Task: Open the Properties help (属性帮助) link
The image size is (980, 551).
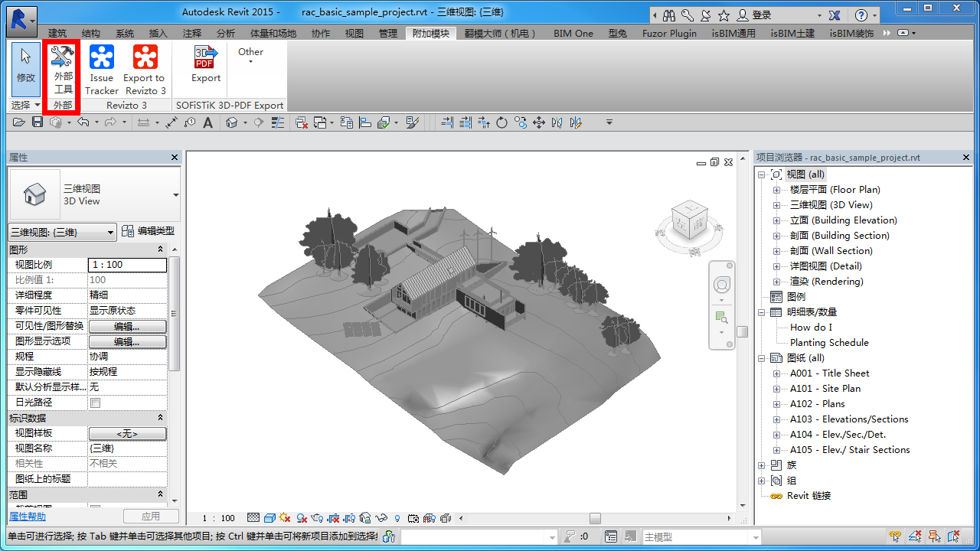Action: [27, 517]
